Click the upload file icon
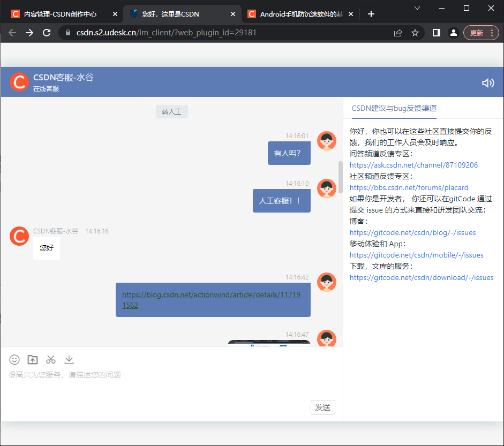504x446 pixels. (x=33, y=360)
